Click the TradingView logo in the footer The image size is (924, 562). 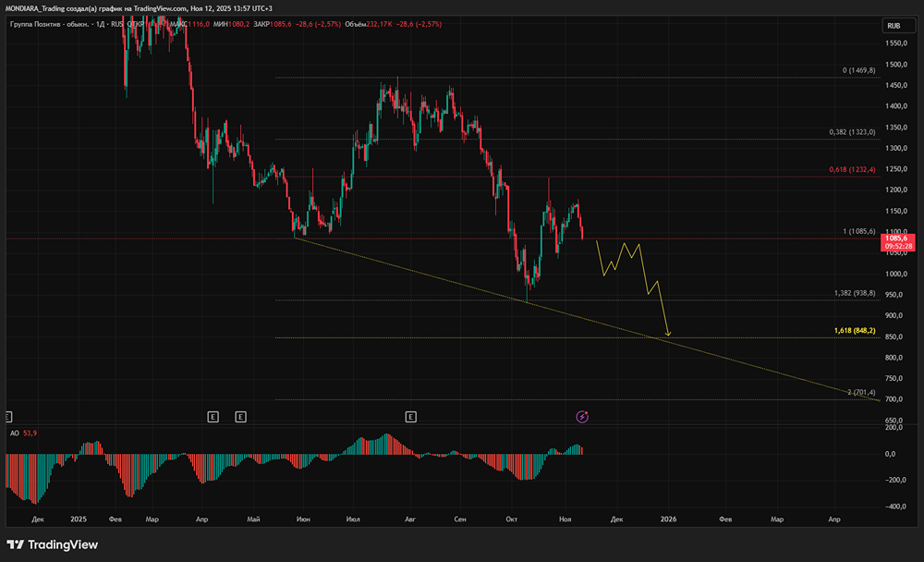[53, 544]
